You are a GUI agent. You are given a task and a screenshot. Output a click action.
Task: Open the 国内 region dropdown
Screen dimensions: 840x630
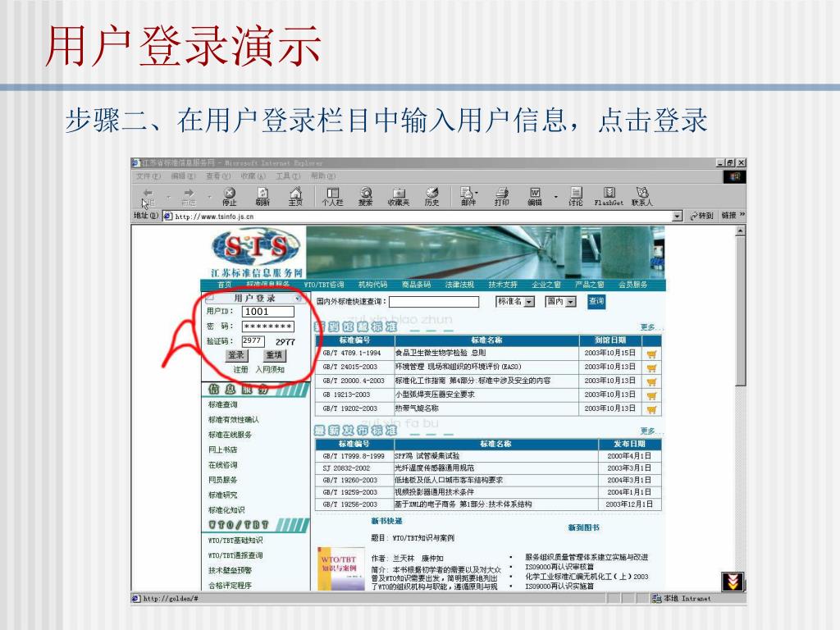[x=571, y=302]
